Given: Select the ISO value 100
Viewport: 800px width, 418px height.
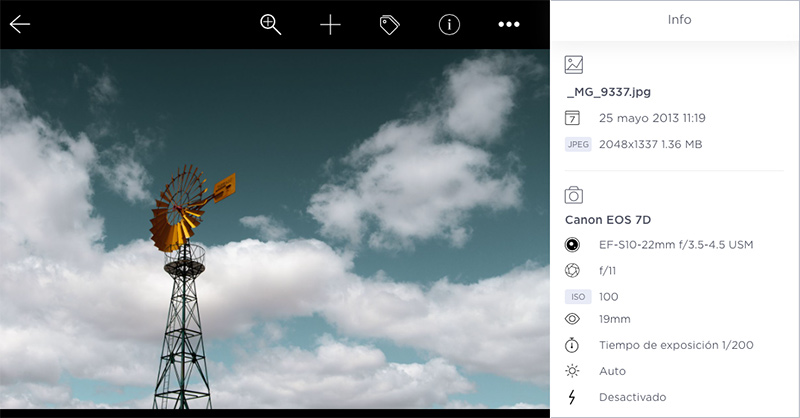Looking at the screenshot, I should click(x=608, y=297).
